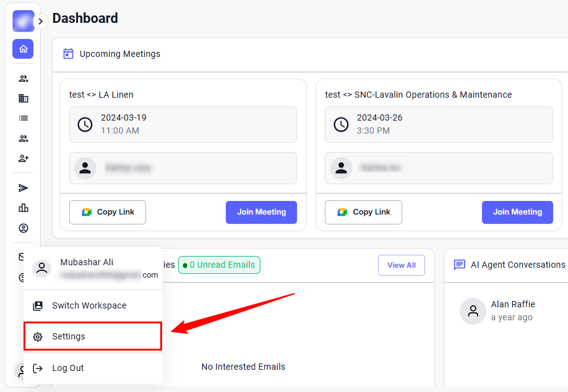Copy link for SNC-Lavalin meeting
This screenshot has width=568, height=392.
click(x=363, y=212)
